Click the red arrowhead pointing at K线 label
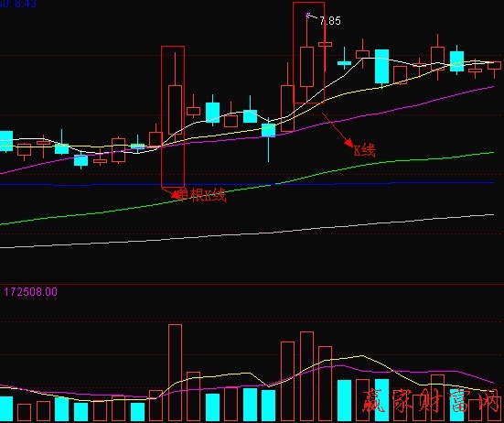The width and height of the screenshot is (504, 423). click(x=349, y=143)
